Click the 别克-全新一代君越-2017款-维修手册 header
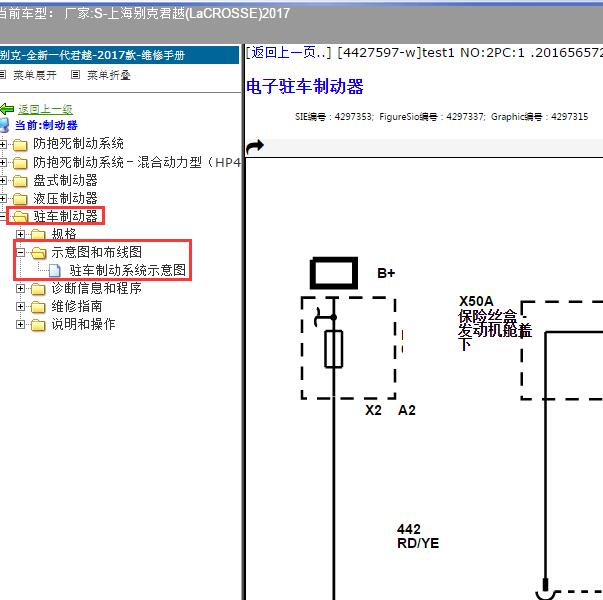603x600 pixels. [92, 55]
